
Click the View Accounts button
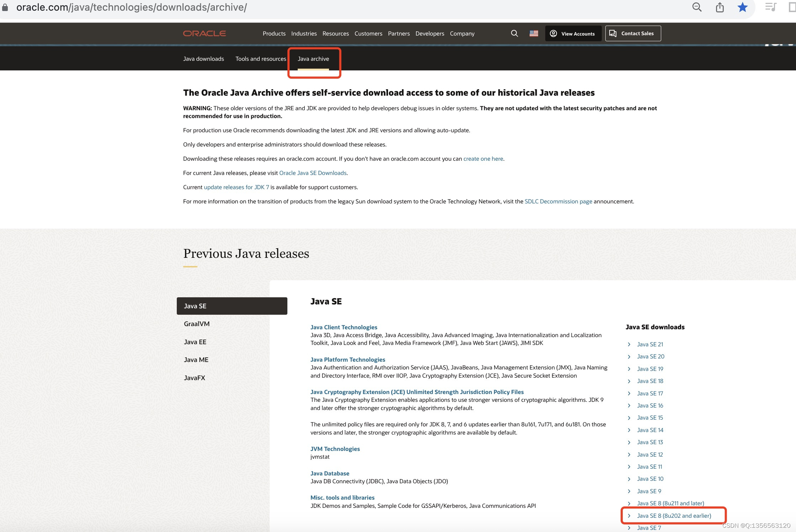(573, 33)
